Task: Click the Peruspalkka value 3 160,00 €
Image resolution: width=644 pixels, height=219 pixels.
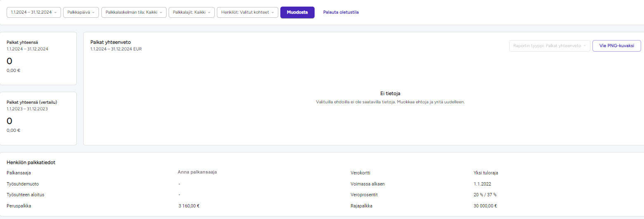Action: point(189,205)
